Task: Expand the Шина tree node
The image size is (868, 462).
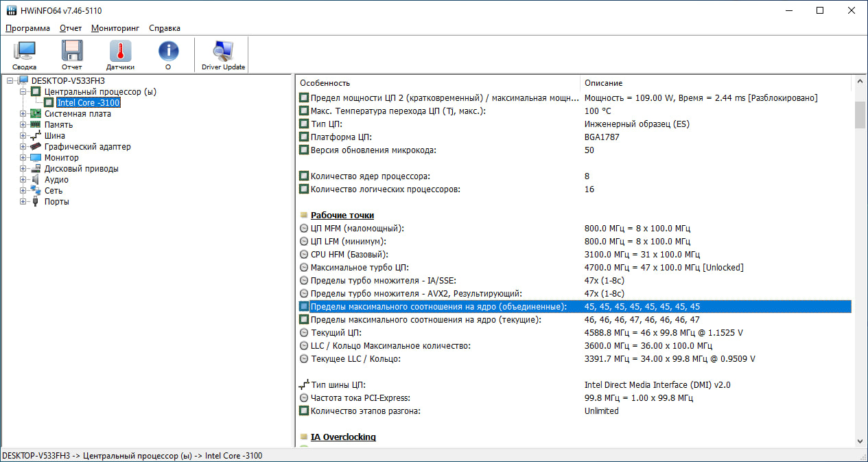Action: pyautogui.click(x=23, y=136)
